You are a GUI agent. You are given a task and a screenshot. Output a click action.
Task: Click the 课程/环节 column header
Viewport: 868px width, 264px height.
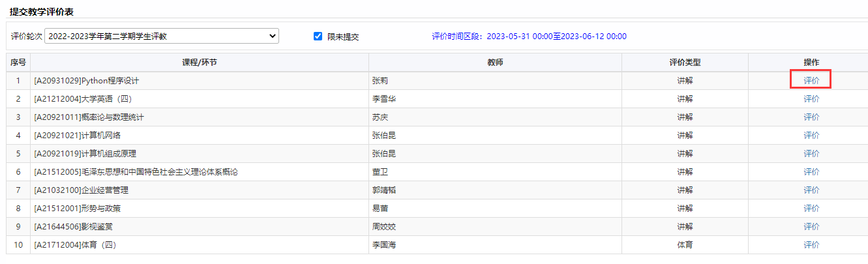(199, 63)
